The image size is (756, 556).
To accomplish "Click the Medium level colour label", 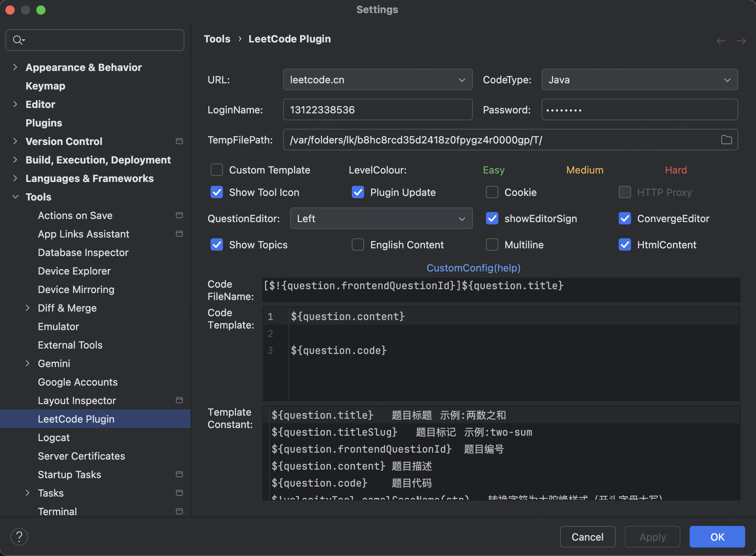I will point(584,170).
